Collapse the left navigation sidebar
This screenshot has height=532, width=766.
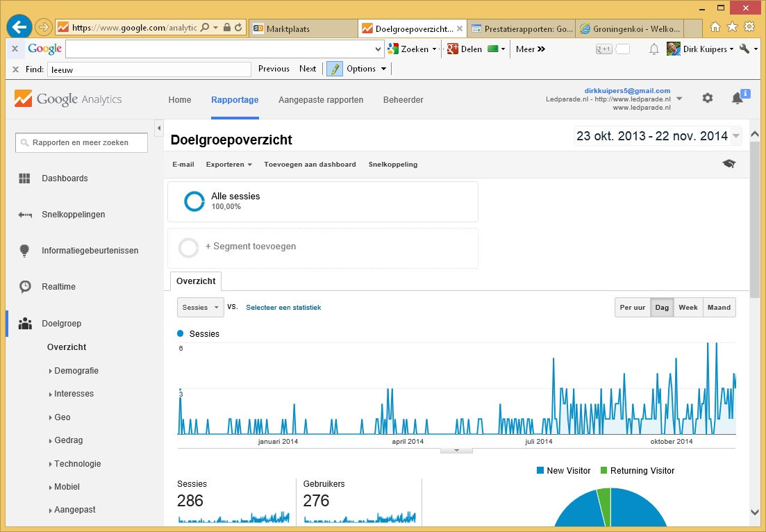point(159,128)
